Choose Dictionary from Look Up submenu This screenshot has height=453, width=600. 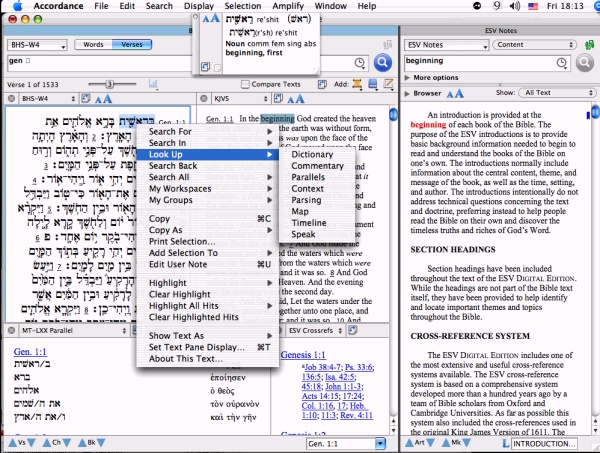pyautogui.click(x=317, y=154)
